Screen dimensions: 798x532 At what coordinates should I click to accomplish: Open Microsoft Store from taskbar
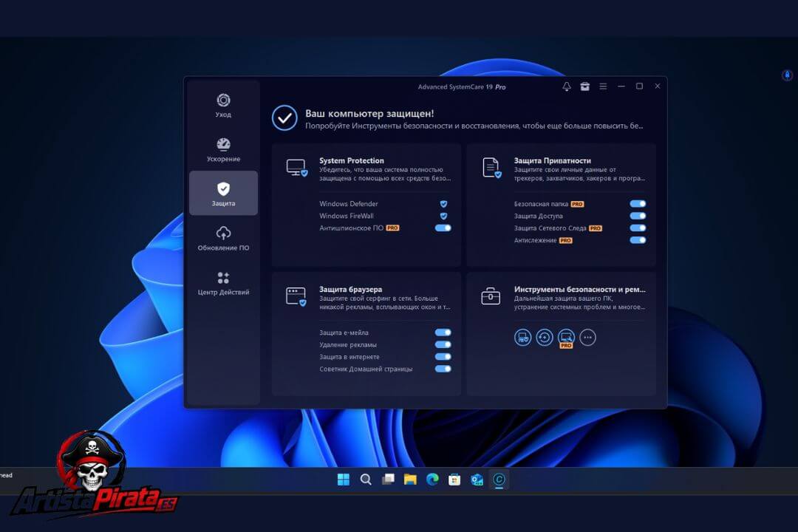(454, 480)
